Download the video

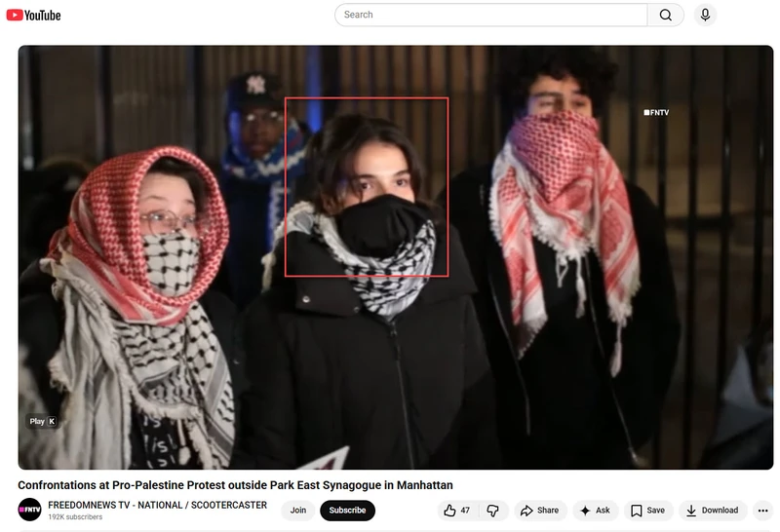[x=712, y=511]
